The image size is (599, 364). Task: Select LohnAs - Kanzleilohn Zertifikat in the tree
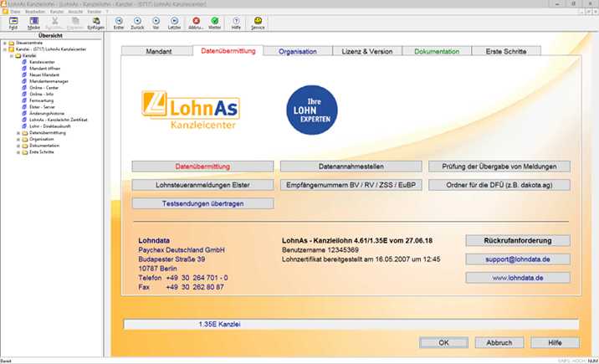58,120
